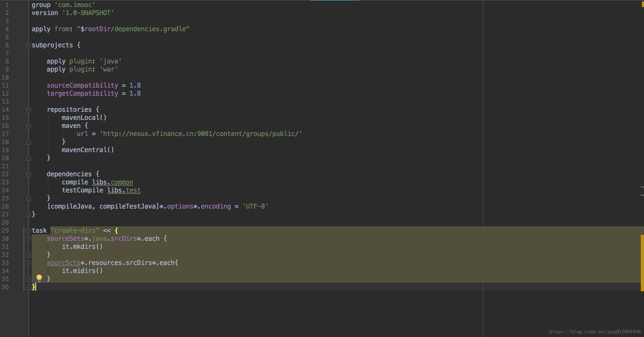Fold the resources srcDirs each block on line 33
The height and width of the screenshot is (337, 644).
pos(28,263)
